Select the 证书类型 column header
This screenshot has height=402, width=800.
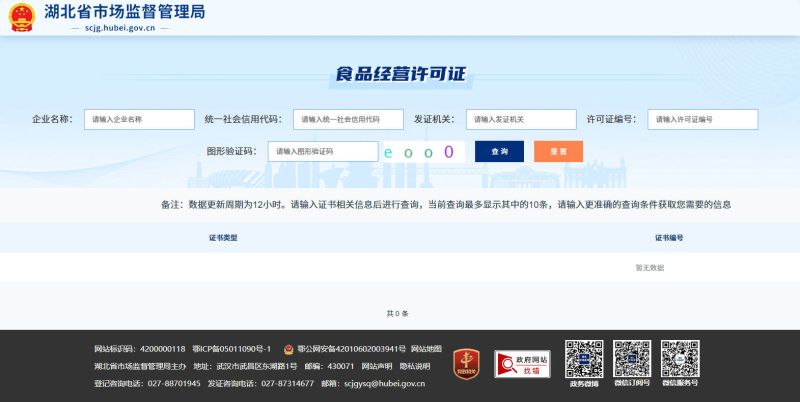click(223, 238)
